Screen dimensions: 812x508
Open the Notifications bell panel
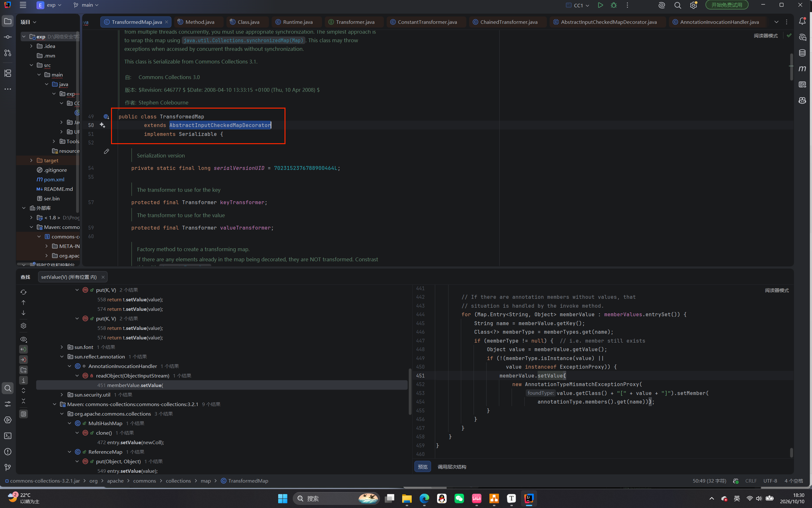[x=802, y=21]
